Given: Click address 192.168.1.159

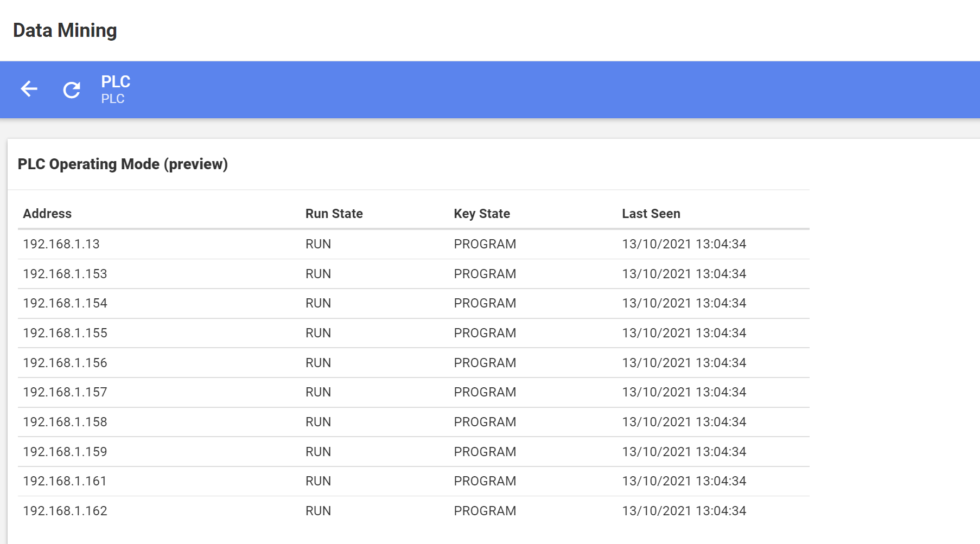Looking at the screenshot, I should [65, 452].
